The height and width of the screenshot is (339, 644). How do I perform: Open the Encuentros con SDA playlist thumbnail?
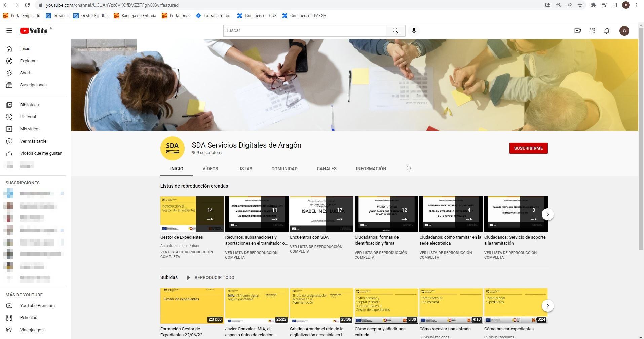(321, 214)
